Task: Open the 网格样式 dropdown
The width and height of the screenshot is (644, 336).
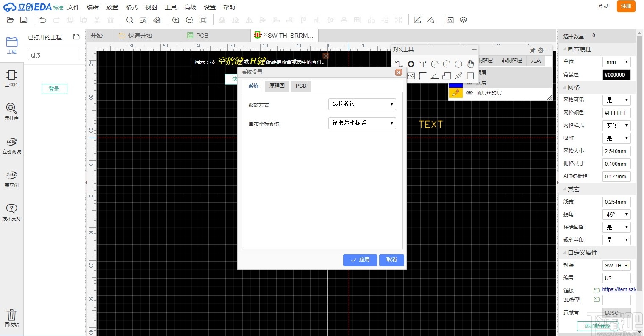Action: click(x=616, y=125)
